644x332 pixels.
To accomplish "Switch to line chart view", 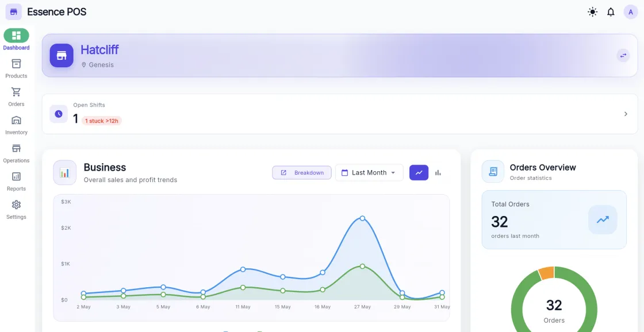I will pos(419,173).
